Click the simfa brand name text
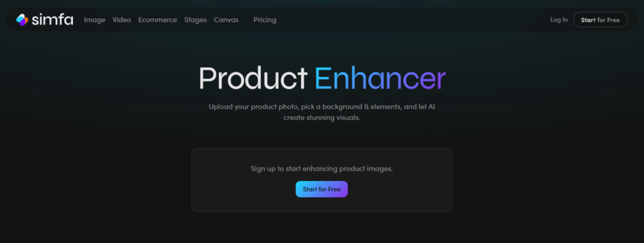Image resolution: width=644 pixels, height=243 pixels. 52,19
